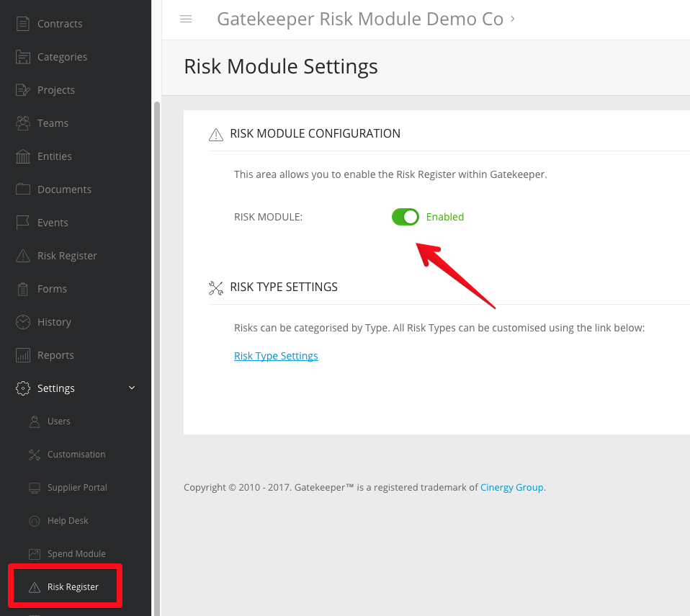Click the Supplier Portal monitor icon
The image size is (690, 616).
35,488
